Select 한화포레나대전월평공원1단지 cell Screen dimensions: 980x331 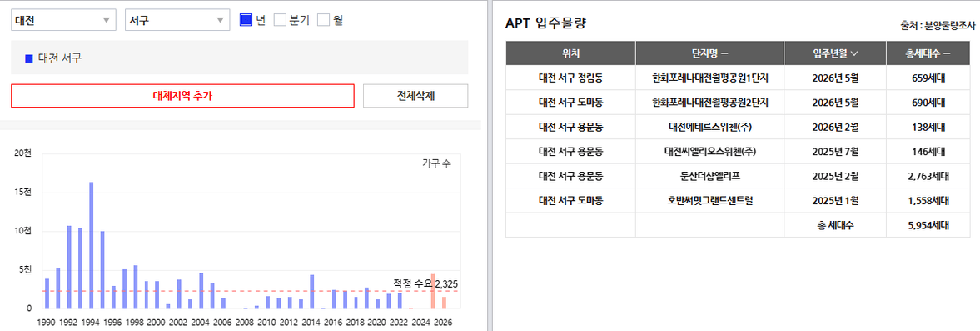[709, 78]
